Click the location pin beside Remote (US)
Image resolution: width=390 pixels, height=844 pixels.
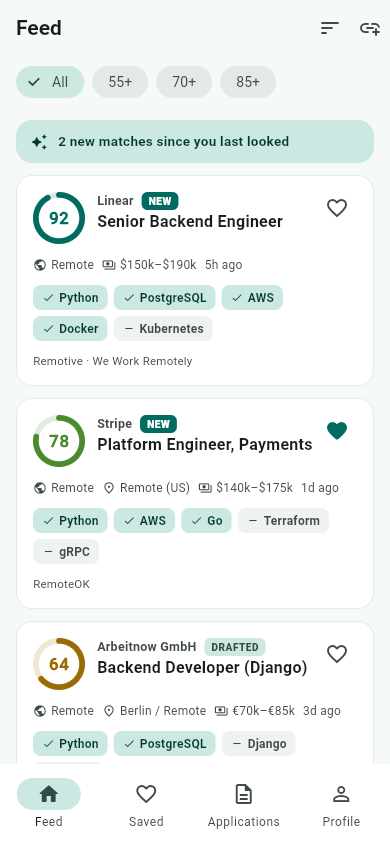109,488
